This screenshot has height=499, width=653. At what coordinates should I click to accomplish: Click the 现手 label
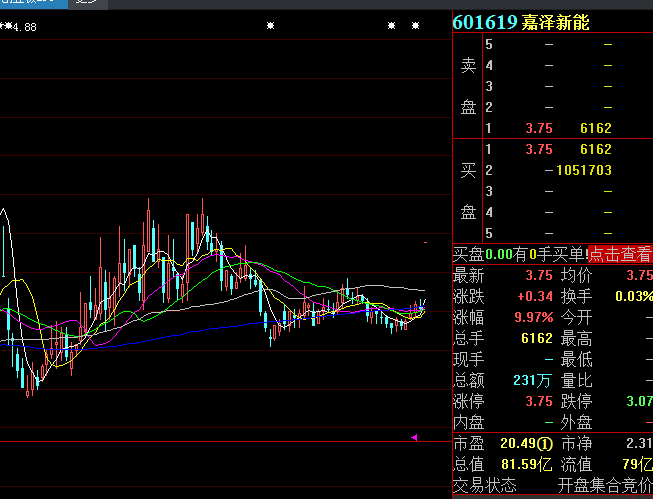tap(469, 359)
